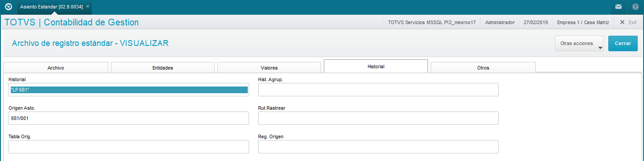Switch to the Entidades tab
Screen dimensions: 644x161
coord(163,68)
